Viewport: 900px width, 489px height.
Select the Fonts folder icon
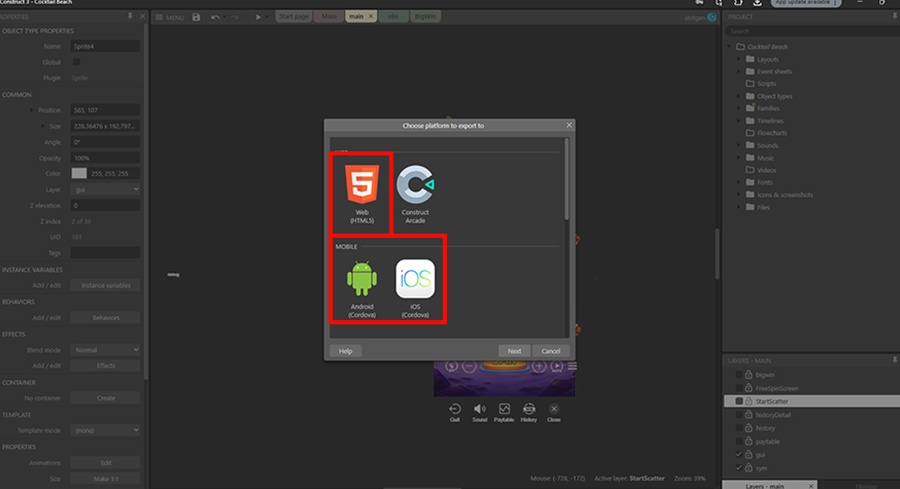pos(750,182)
